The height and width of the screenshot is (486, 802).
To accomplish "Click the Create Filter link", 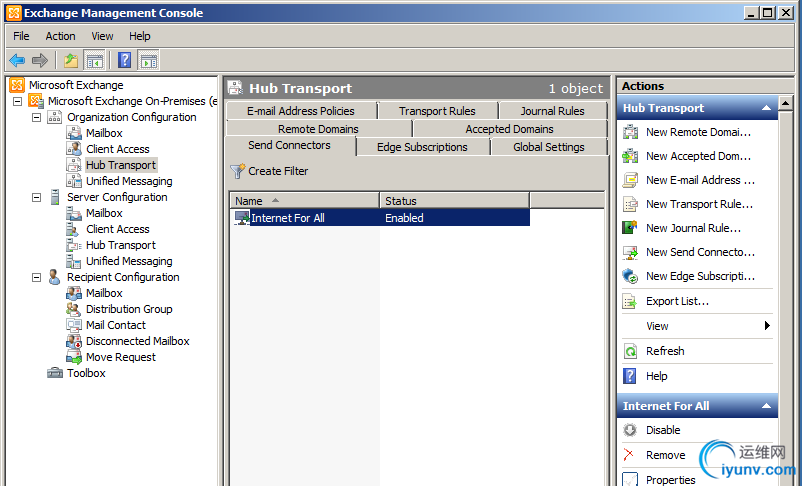I will (x=278, y=171).
